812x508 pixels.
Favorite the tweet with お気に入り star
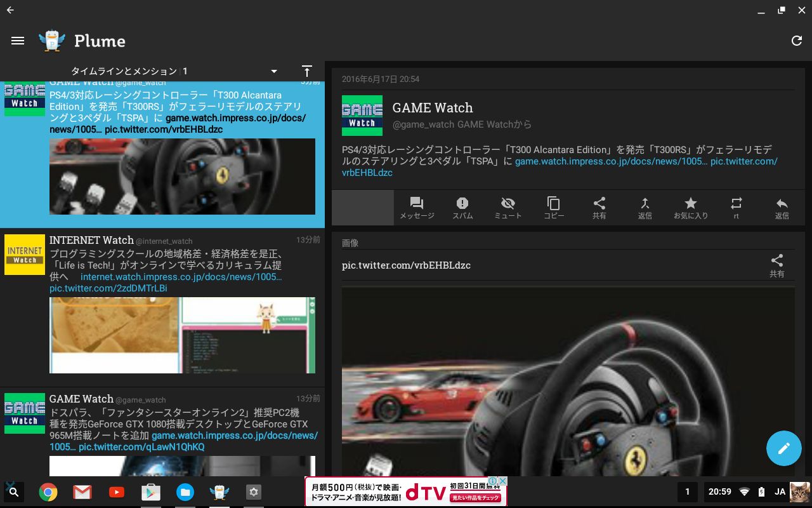pyautogui.click(x=691, y=208)
